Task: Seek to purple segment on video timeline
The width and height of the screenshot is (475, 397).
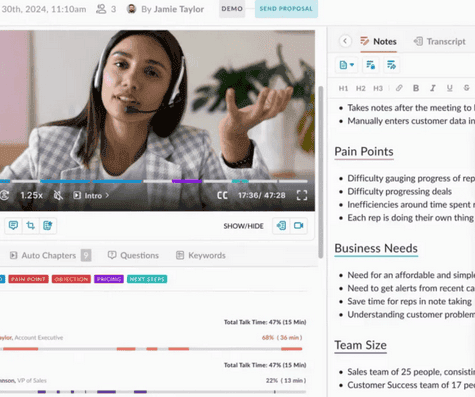Action: point(187,181)
